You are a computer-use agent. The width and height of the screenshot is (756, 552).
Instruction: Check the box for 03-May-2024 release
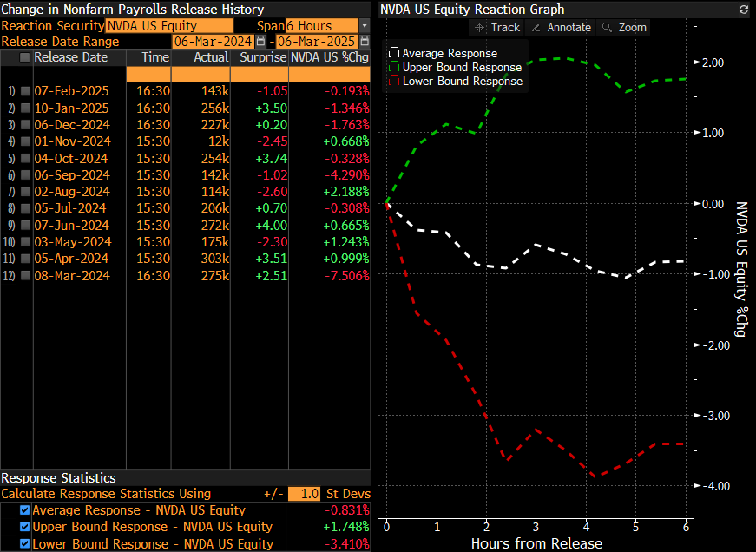(x=25, y=242)
